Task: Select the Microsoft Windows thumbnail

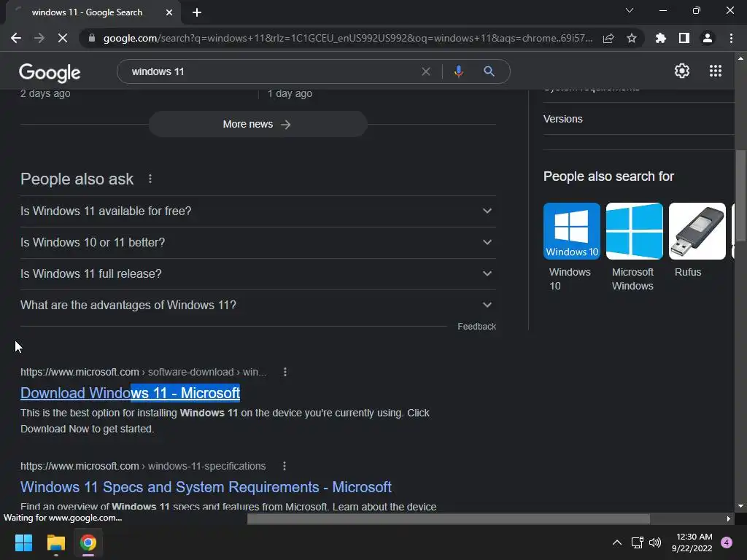Action: (635, 231)
